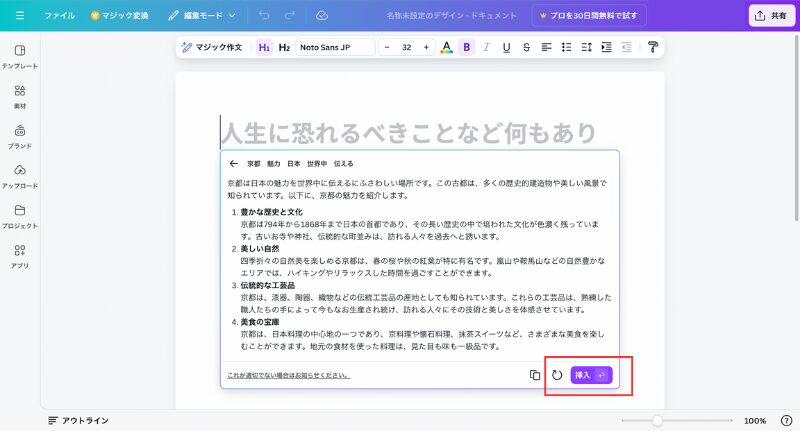
Task: Toggle strikethrough formatting
Action: pos(526,47)
